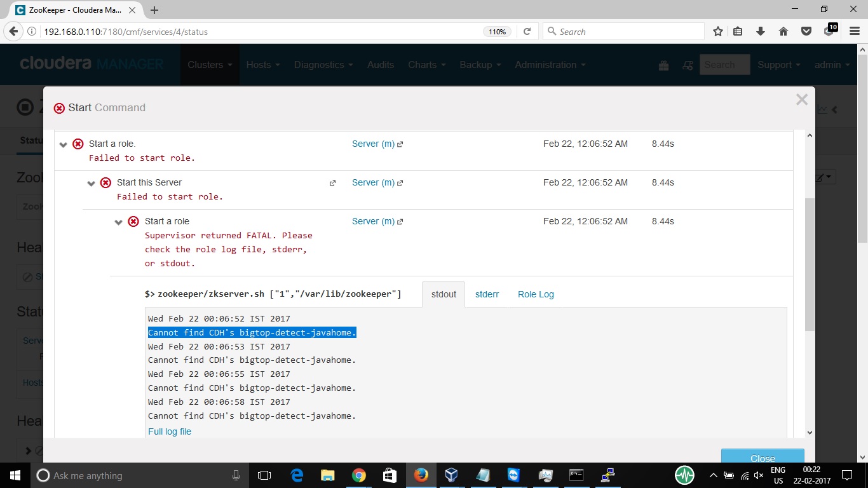The image size is (868, 488).
Task: Open the Firefox downloads arrow icon
Action: click(x=761, y=30)
